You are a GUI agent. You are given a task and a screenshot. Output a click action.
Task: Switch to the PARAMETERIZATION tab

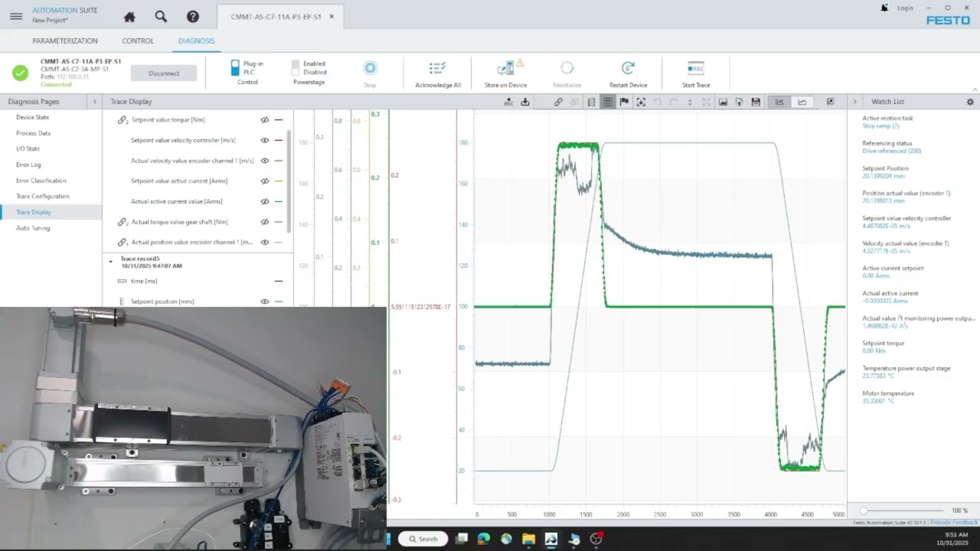tap(65, 41)
